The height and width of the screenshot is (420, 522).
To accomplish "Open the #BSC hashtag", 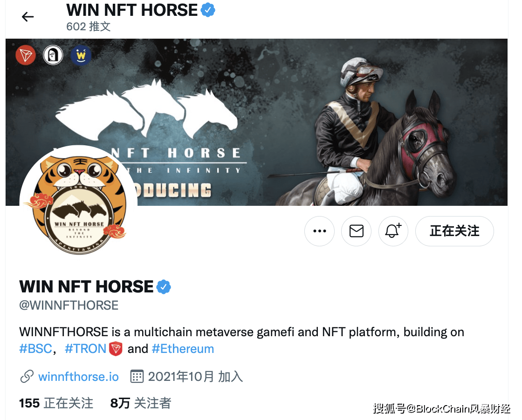I will 35,349.
